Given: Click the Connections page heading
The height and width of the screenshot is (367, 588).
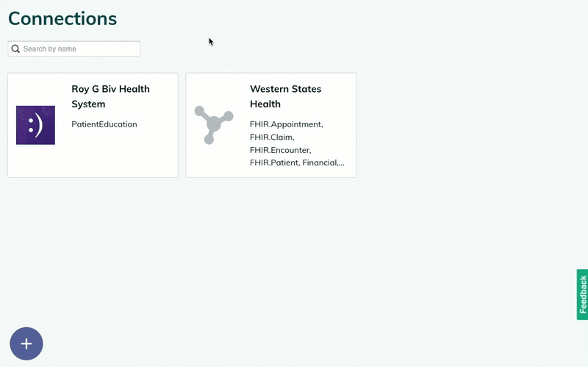Looking at the screenshot, I should (x=62, y=18).
